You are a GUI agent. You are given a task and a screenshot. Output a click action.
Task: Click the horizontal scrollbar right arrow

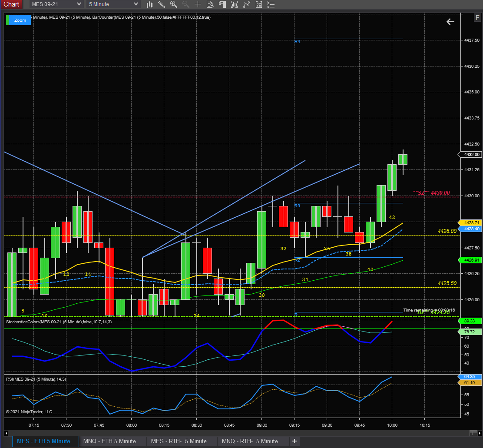pos(480,433)
